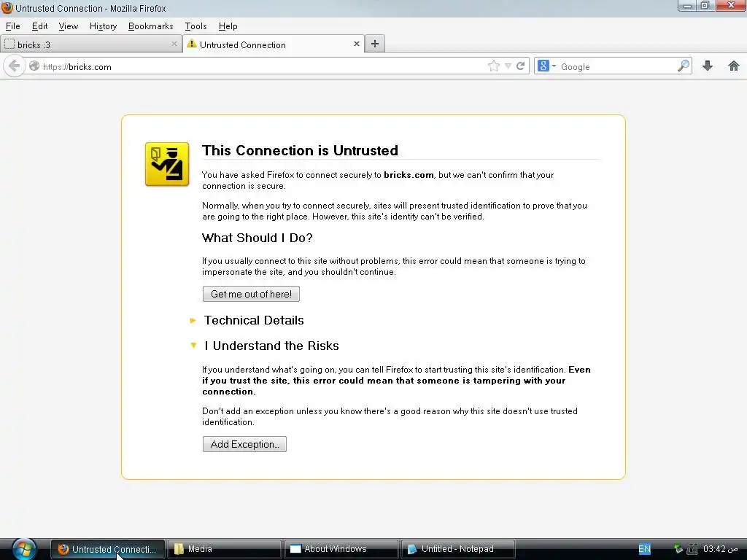This screenshot has height=560, width=747.
Task: Select the Untrusted Connection tab
Action: tap(274, 44)
